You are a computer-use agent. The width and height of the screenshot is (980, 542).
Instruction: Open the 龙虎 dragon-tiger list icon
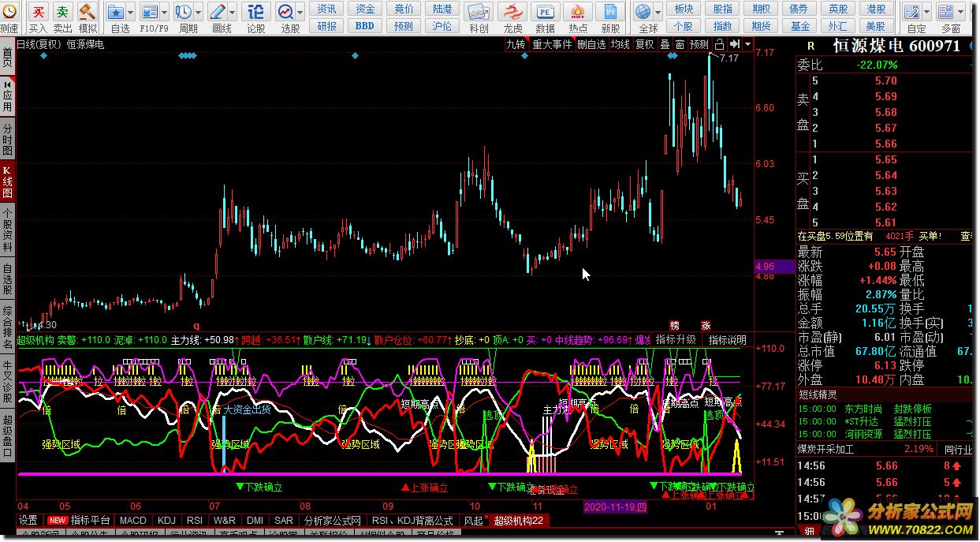click(x=512, y=13)
